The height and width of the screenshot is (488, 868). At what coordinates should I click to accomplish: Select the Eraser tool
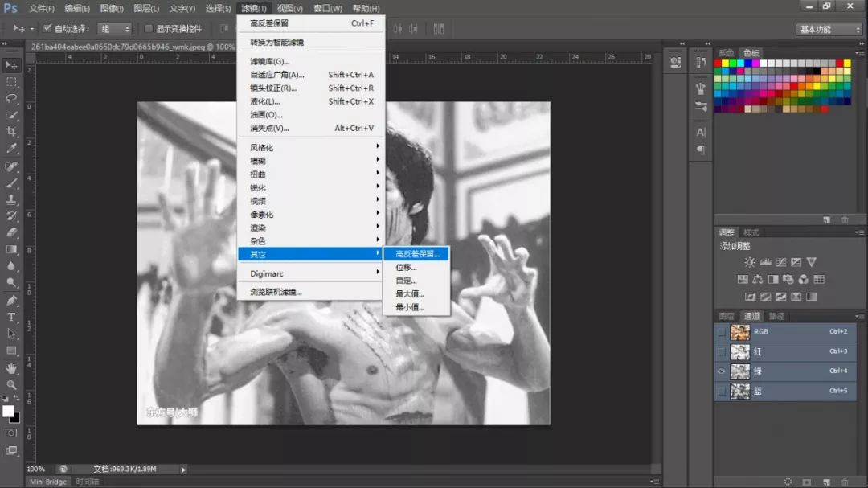[x=11, y=232]
